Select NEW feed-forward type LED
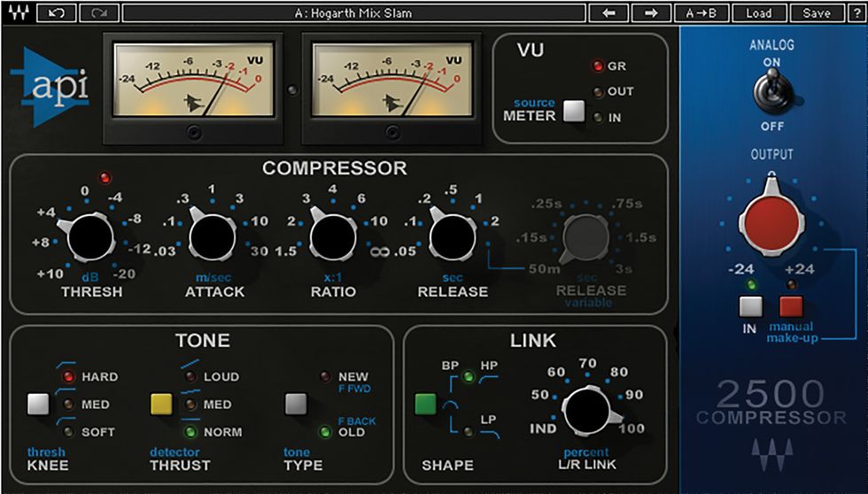Screen dimensions: 868x494 pos(326,377)
